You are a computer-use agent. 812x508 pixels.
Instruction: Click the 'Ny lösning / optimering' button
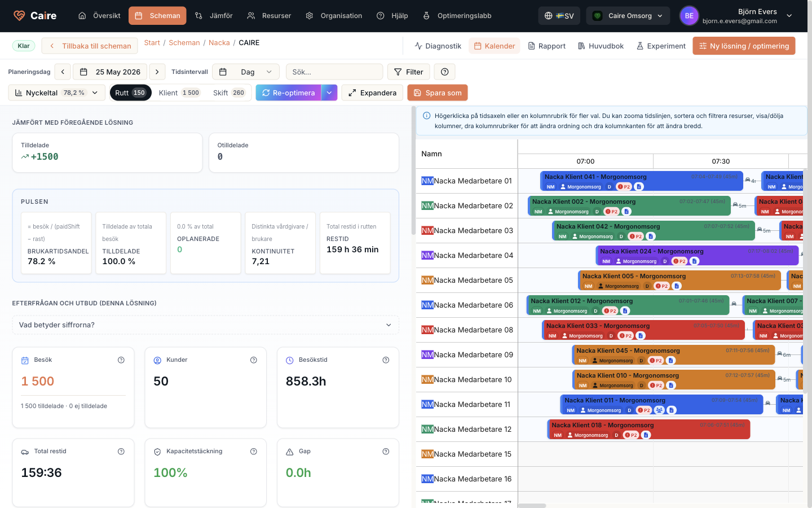click(x=744, y=46)
